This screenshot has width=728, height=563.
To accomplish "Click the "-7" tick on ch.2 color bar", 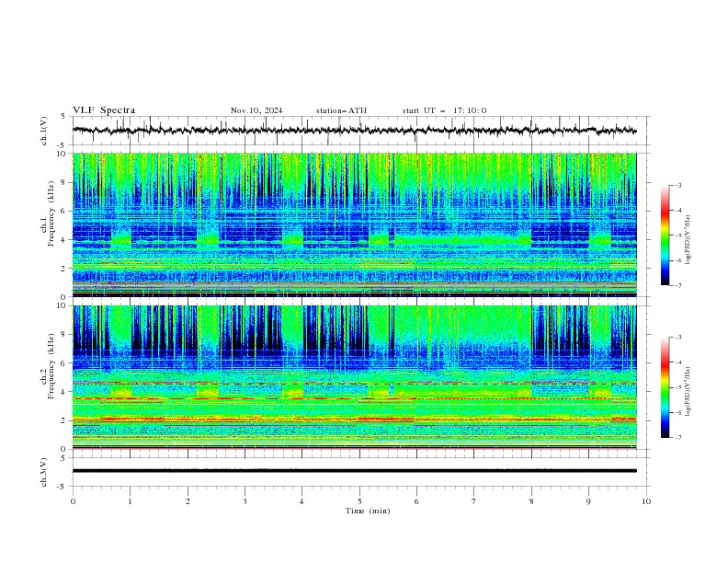I will (x=677, y=437).
